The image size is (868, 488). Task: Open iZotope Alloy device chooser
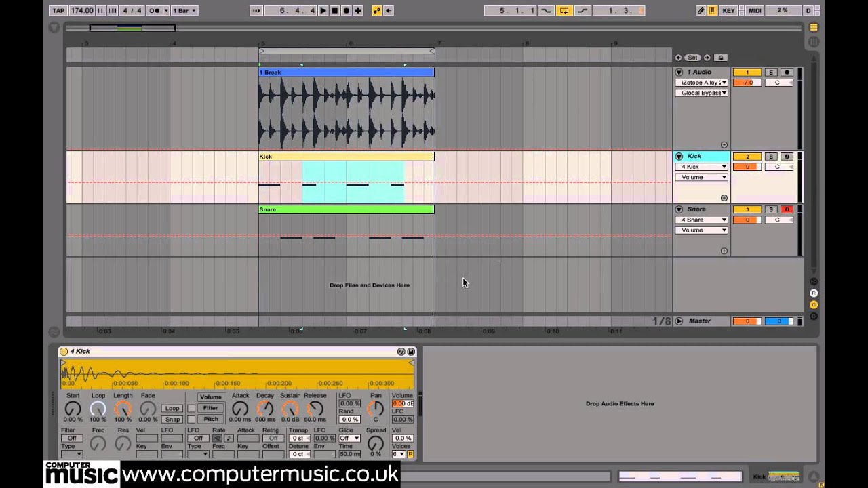pos(701,83)
